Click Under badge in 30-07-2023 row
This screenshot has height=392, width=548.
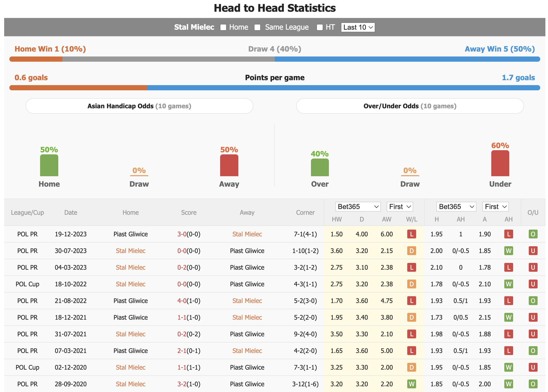pos(533,251)
